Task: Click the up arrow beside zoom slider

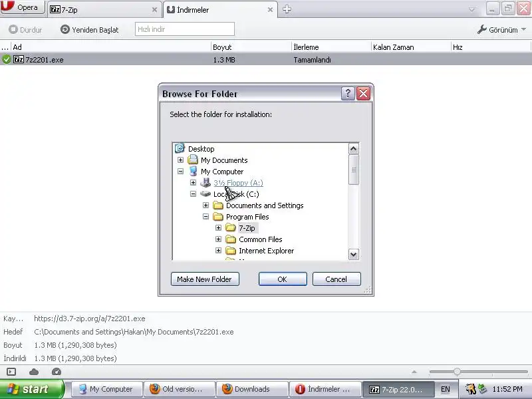Action: pyautogui.click(x=414, y=372)
